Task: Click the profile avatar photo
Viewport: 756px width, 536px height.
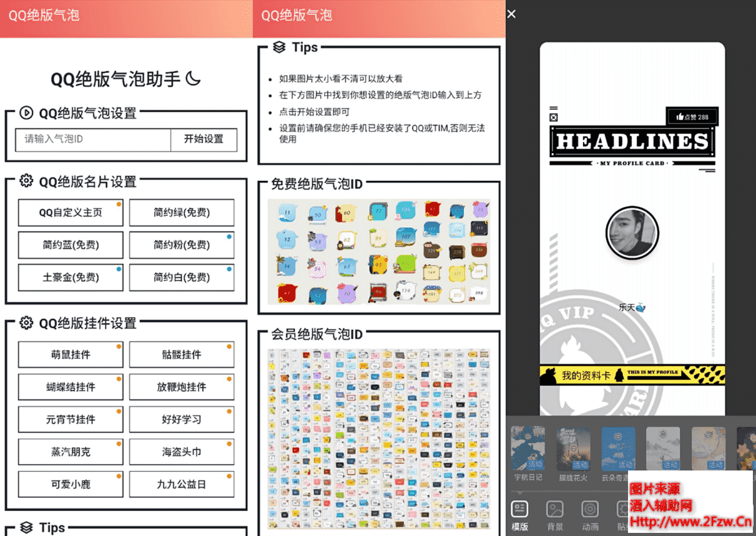Action: point(632,232)
